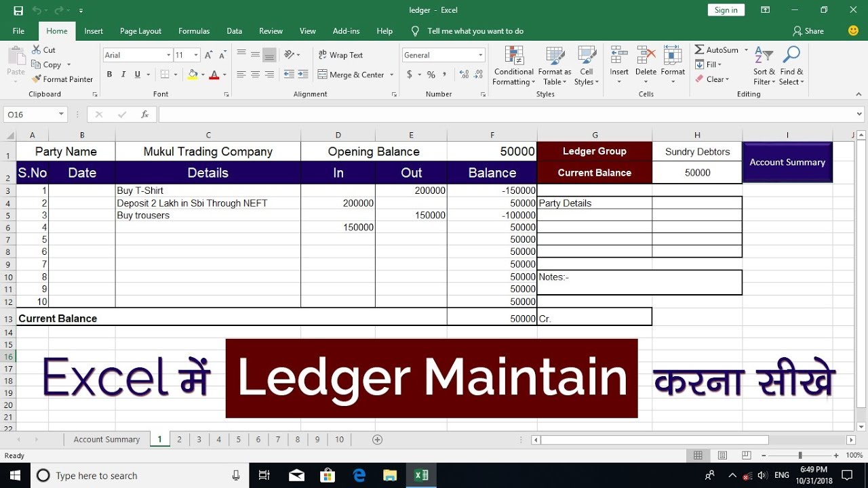
Task: Open Find & Select magnifier
Action: [791, 66]
